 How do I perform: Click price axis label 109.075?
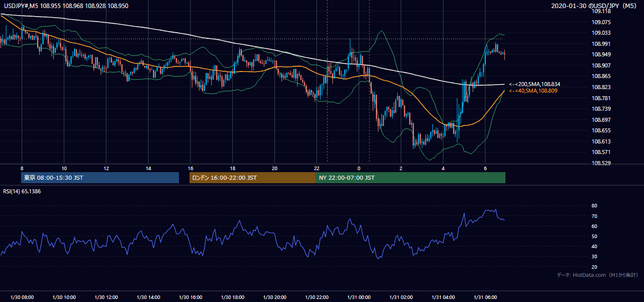pyautogui.click(x=601, y=22)
